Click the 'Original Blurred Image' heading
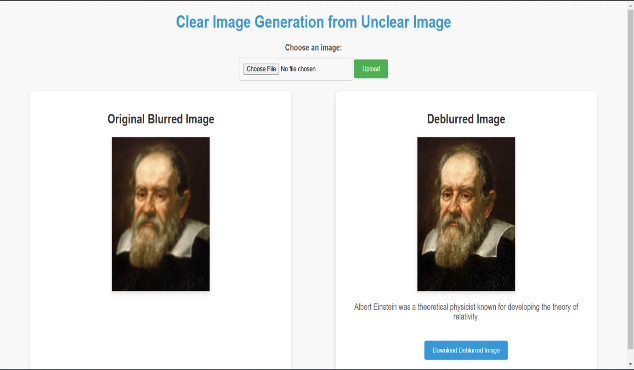 [x=161, y=119]
